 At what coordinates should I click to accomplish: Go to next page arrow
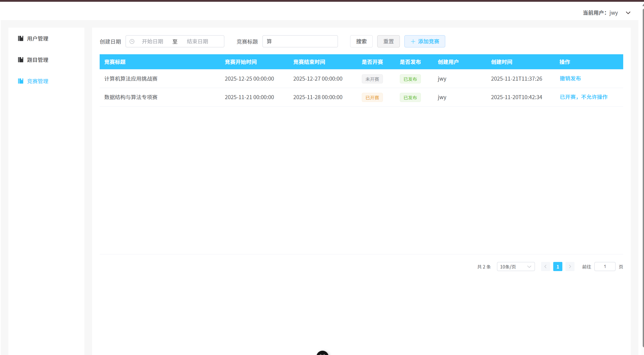click(570, 267)
